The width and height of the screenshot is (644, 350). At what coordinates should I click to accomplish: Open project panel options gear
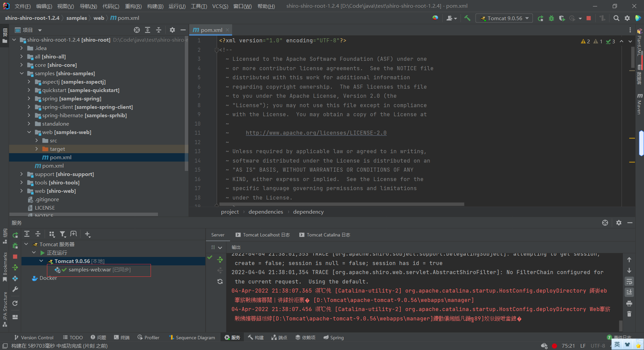[172, 30]
